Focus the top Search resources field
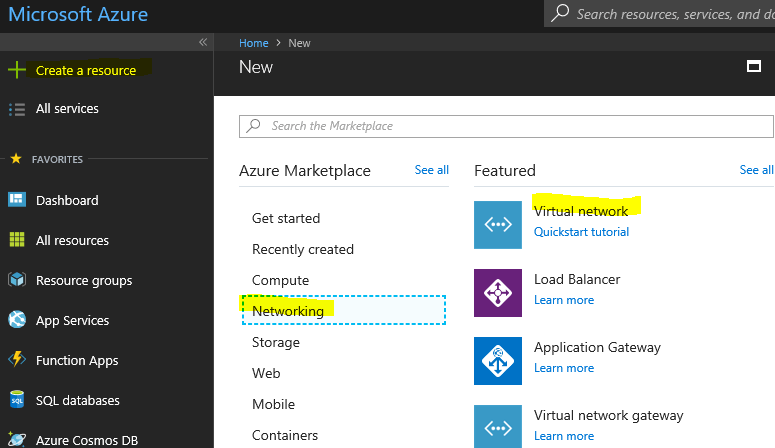Image resolution: width=775 pixels, height=448 pixels. [659, 13]
